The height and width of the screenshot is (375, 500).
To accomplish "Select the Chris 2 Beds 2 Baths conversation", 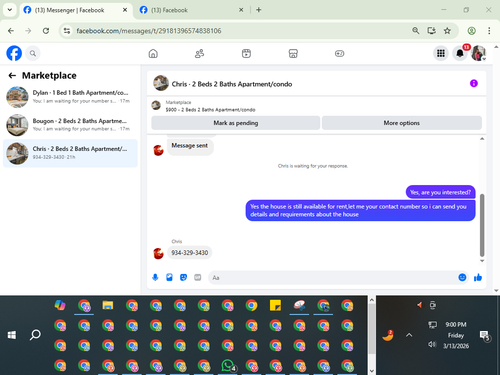I will [70, 153].
